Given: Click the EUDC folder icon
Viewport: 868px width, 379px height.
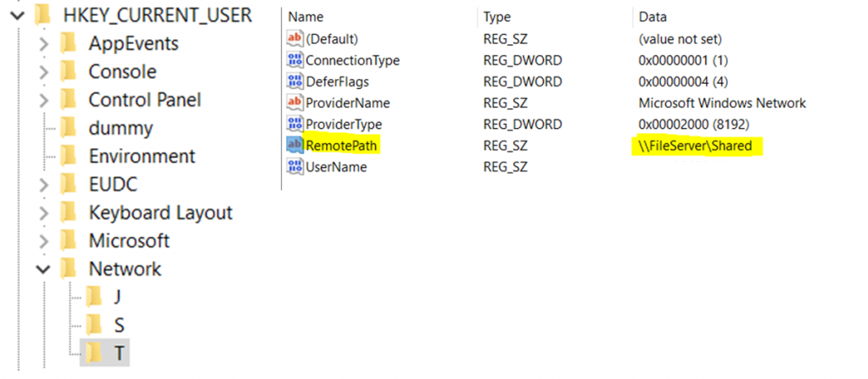Looking at the screenshot, I should [70, 184].
